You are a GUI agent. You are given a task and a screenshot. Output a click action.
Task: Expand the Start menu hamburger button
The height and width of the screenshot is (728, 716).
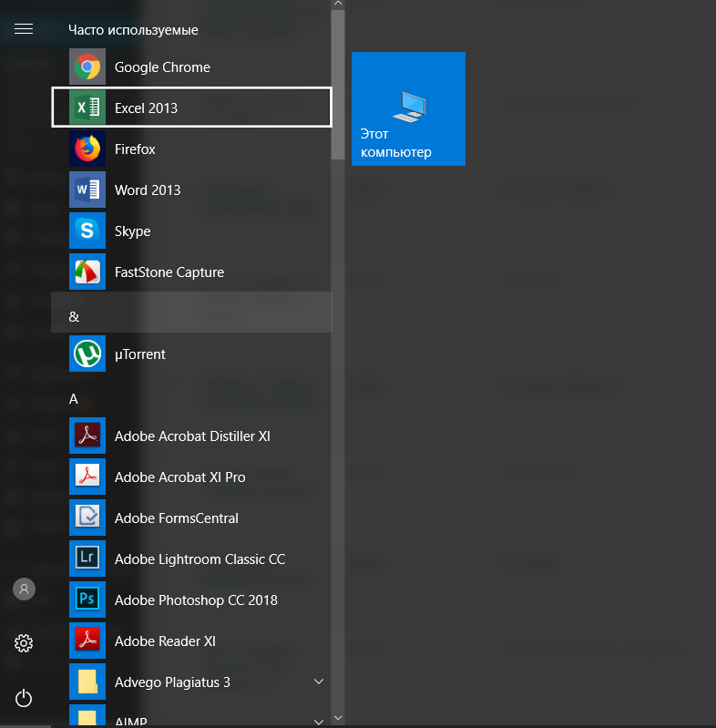[24, 29]
